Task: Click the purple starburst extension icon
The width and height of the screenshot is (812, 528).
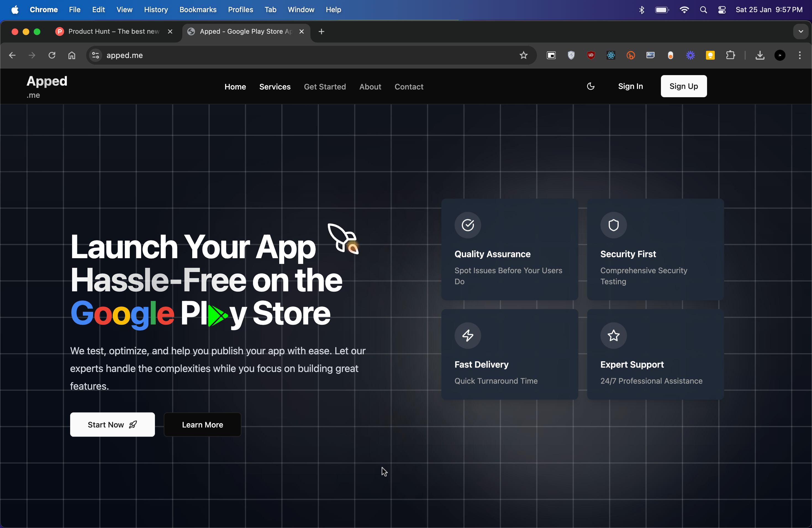Action: point(690,55)
